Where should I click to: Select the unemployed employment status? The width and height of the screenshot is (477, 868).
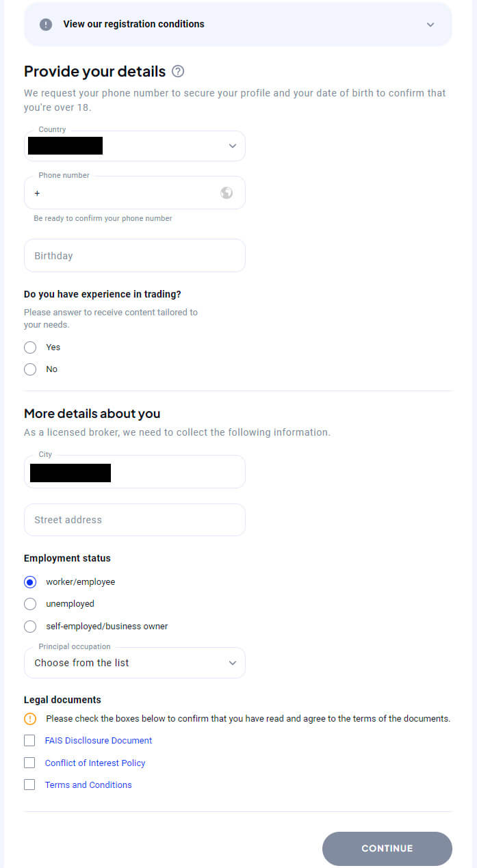(x=30, y=604)
